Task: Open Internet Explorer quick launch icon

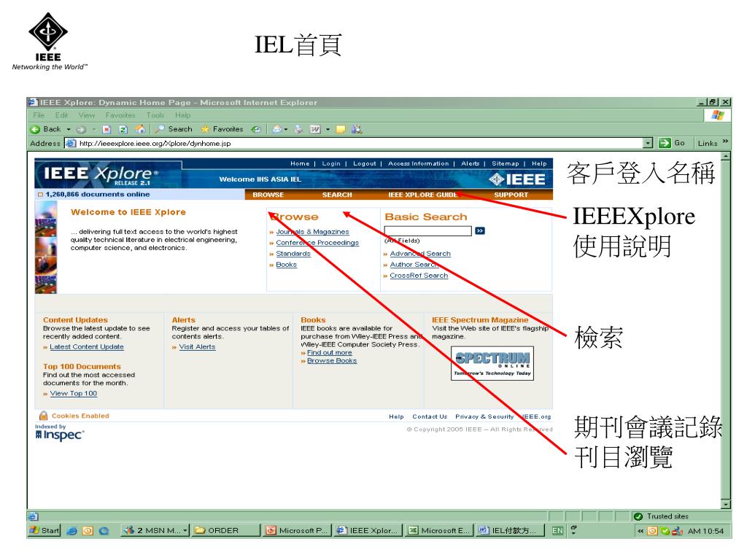Action: pos(72,531)
